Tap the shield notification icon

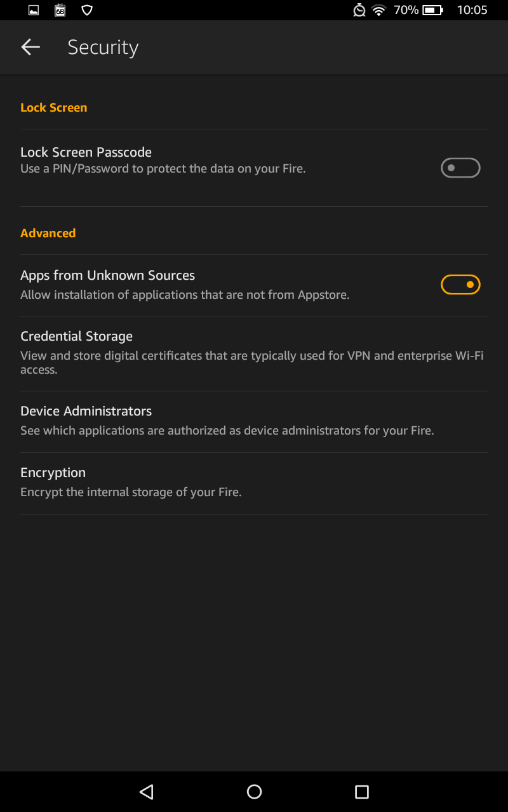[87, 10]
